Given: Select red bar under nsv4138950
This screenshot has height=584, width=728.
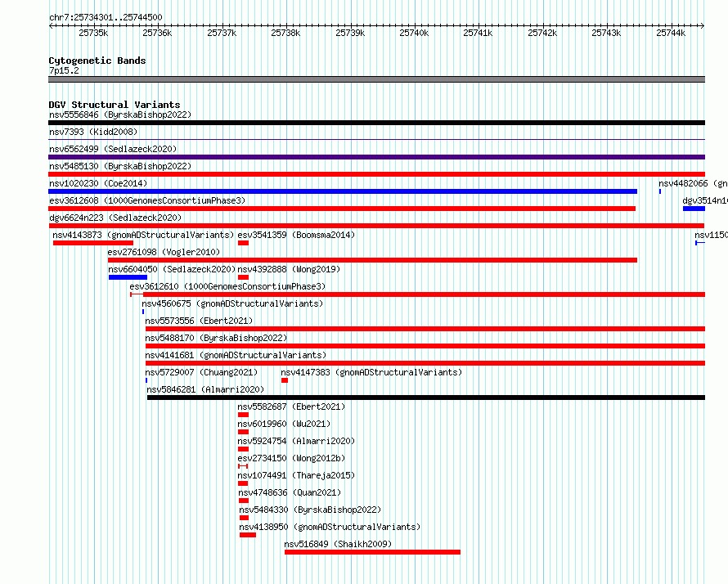Looking at the screenshot, I should click(x=248, y=535).
